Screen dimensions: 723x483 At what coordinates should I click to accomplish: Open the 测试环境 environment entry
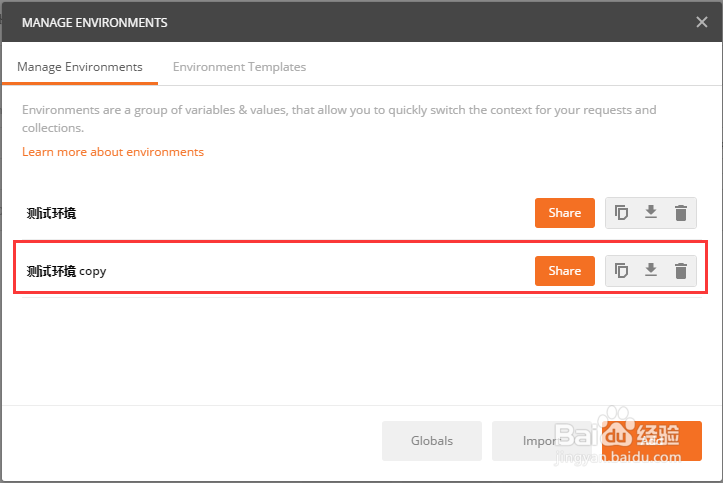click(51, 213)
